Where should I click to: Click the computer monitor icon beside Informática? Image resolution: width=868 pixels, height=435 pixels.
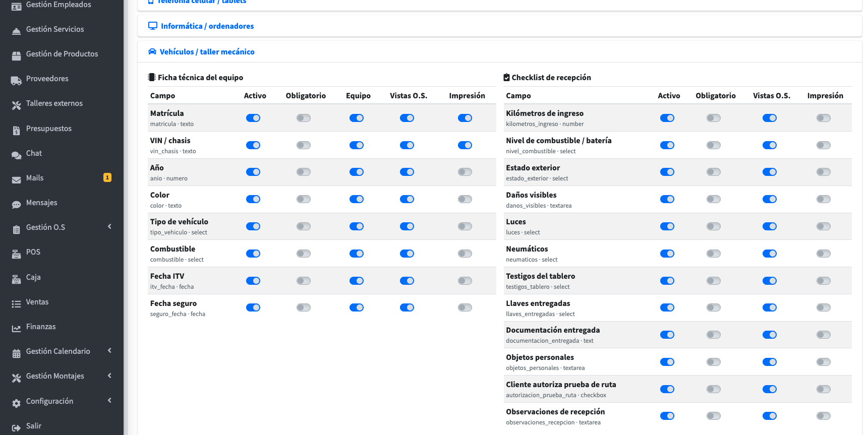point(153,26)
